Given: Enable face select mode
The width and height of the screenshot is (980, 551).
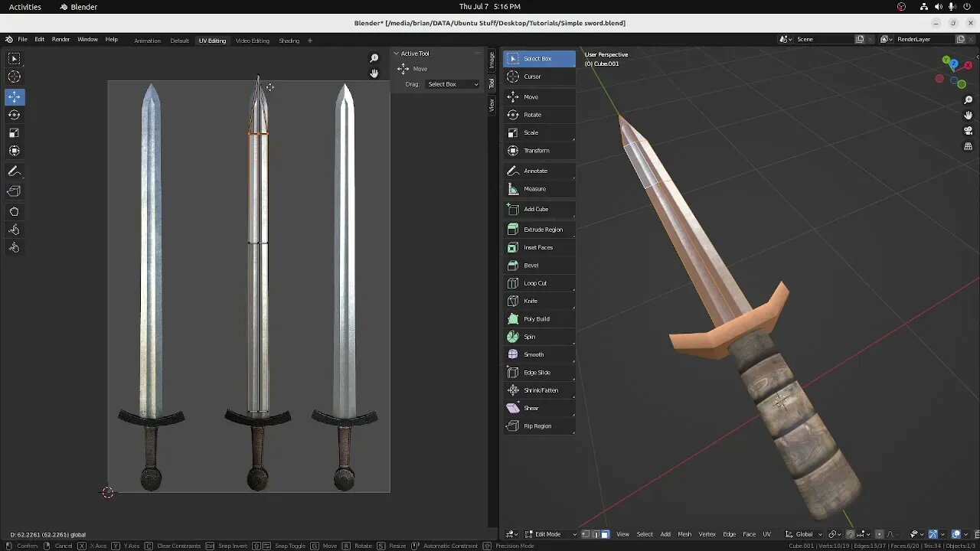Looking at the screenshot, I should click(x=606, y=534).
